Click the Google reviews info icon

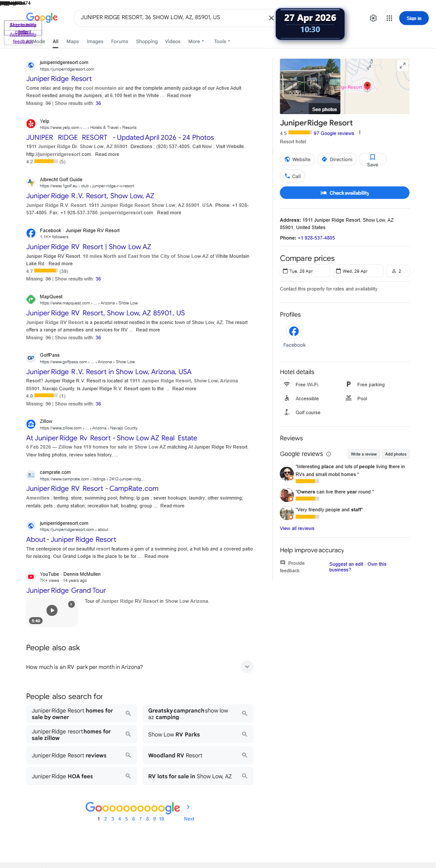coord(329,454)
